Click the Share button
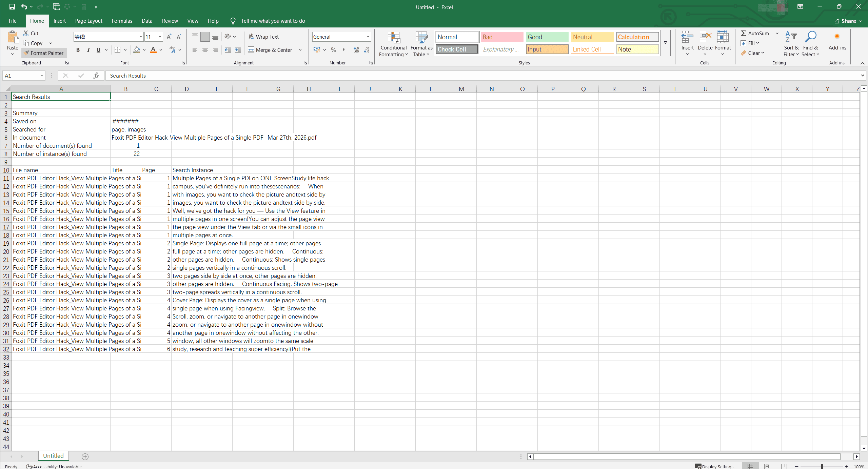This screenshot has width=868, height=469. click(x=848, y=21)
